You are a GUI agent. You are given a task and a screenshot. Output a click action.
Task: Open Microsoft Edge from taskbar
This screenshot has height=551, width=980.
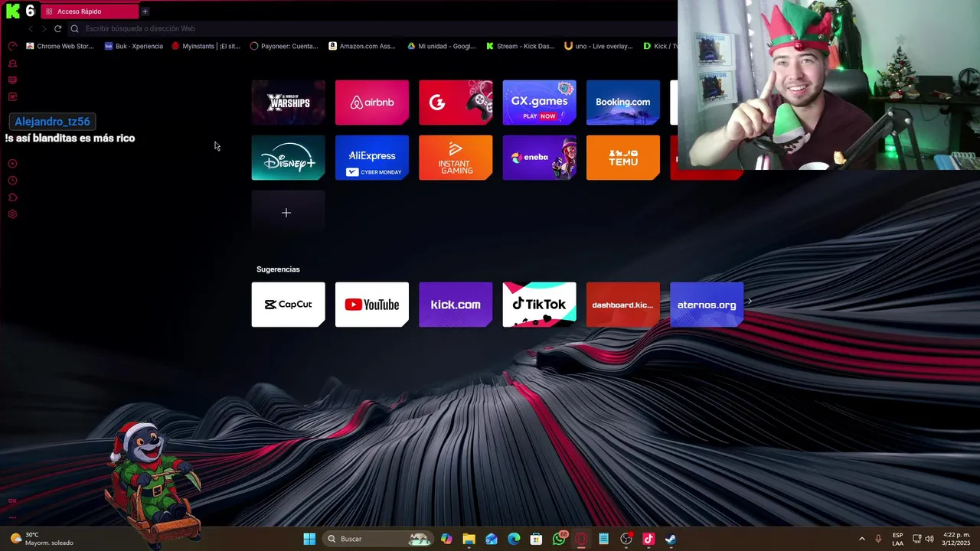tap(514, 539)
